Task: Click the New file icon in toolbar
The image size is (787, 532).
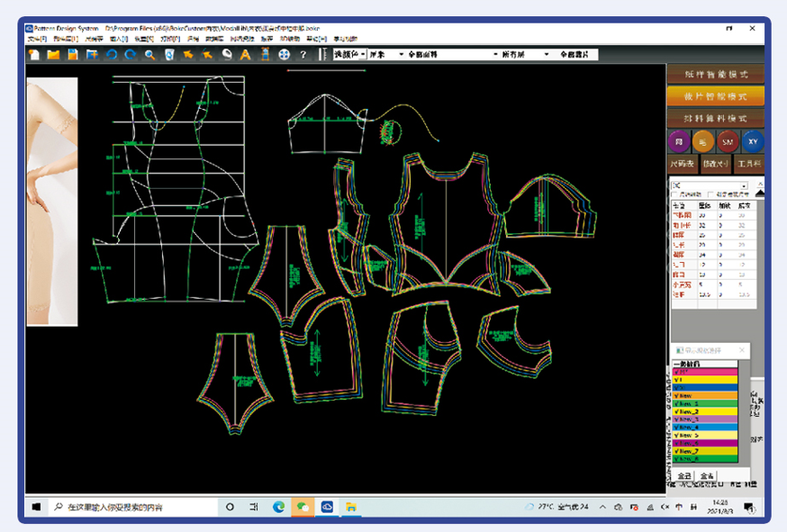Action: click(x=34, y=55)
